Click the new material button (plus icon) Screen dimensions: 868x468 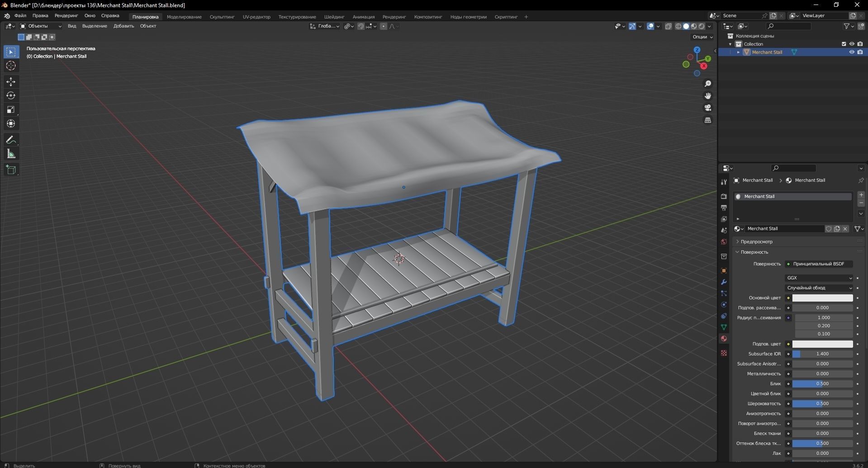(861, 195)
